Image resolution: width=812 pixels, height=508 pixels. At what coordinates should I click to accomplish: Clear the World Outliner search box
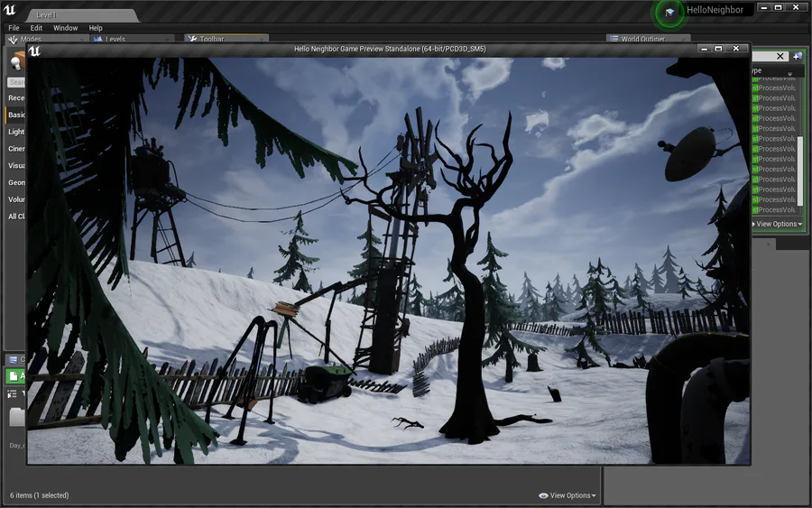[x=780, y=56]
